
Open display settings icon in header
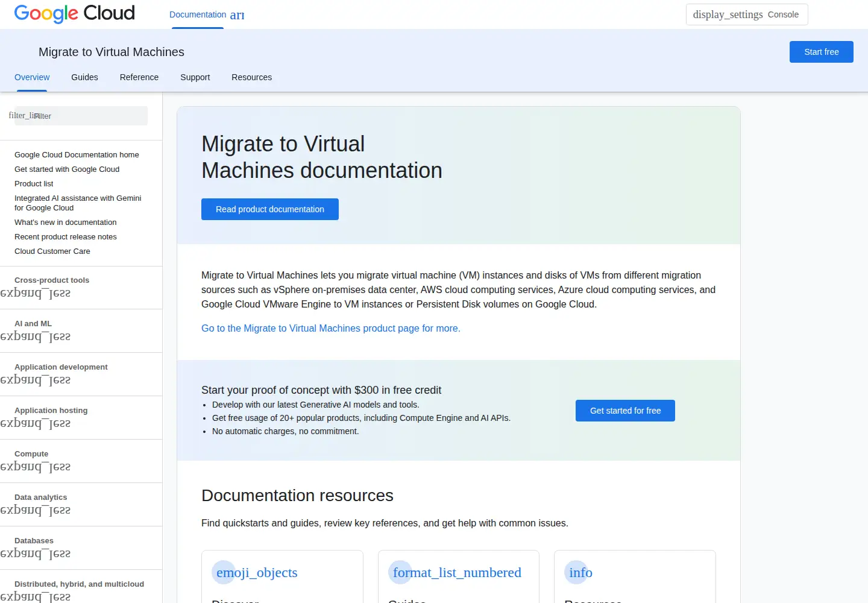tap(728, 14)
